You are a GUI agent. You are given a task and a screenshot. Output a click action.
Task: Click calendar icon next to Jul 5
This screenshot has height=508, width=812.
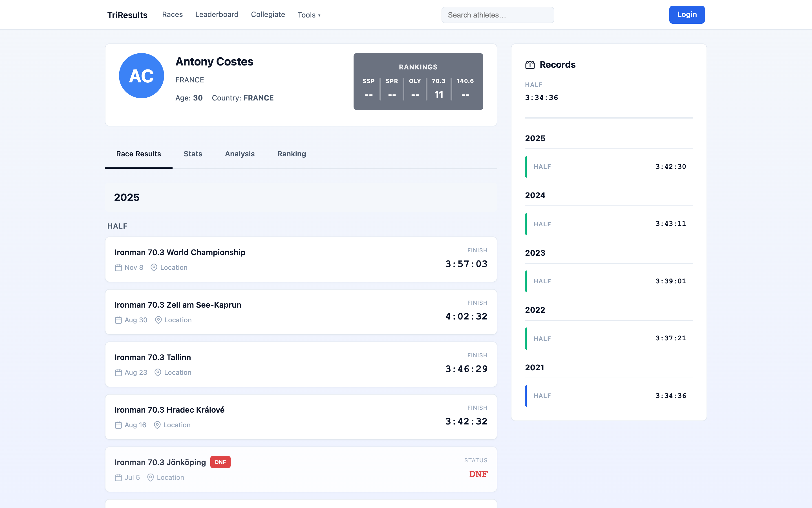118,478
